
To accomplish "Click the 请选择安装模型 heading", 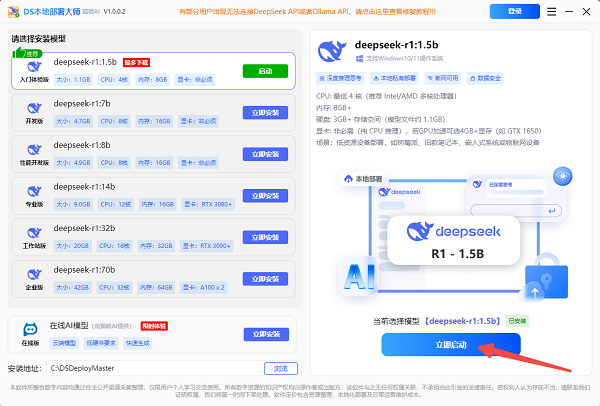I will click(39, 39).
